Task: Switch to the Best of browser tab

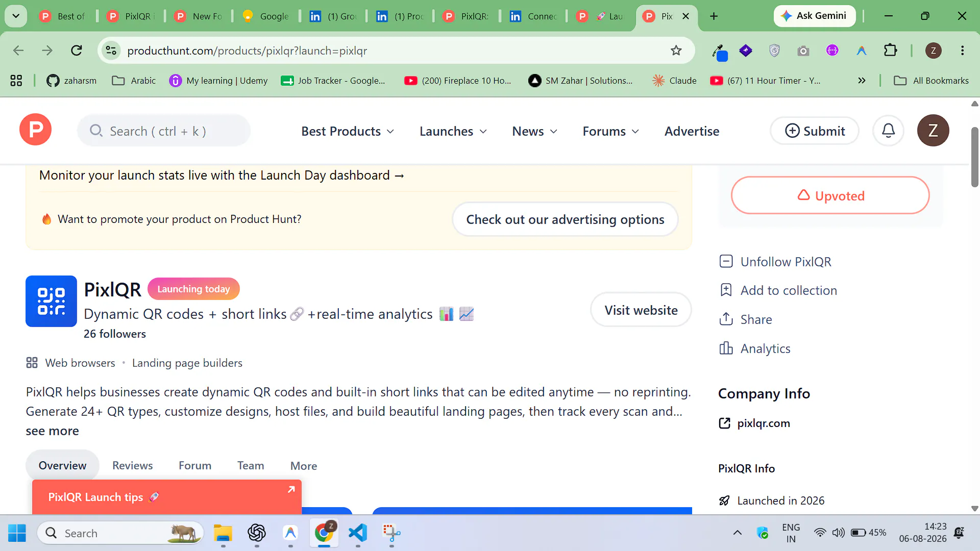Action: (63, 16)
